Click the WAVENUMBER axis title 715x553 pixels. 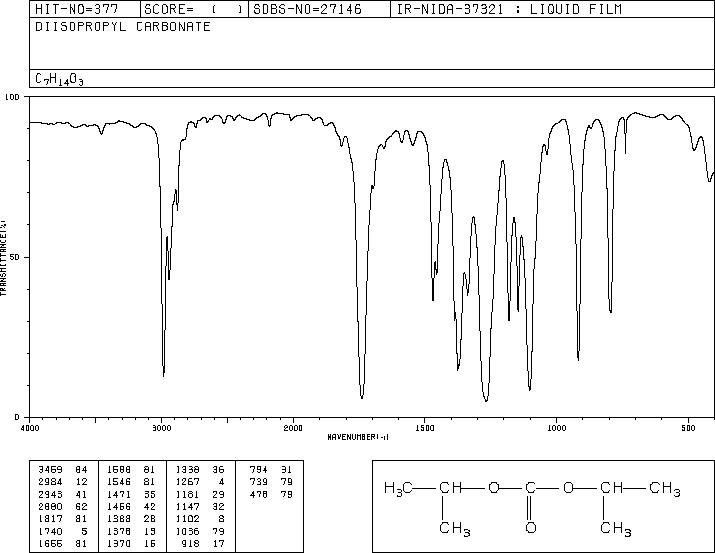click(358, 437)
